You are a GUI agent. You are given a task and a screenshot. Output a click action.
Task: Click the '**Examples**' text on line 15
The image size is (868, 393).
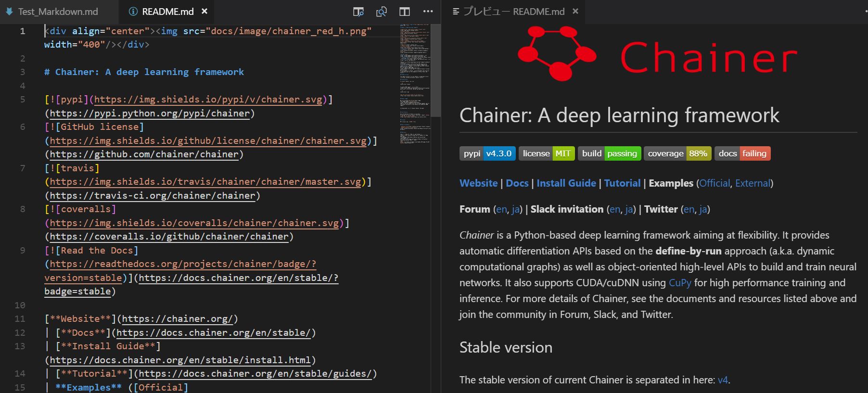pyautogui.click(x=89, y=388)
